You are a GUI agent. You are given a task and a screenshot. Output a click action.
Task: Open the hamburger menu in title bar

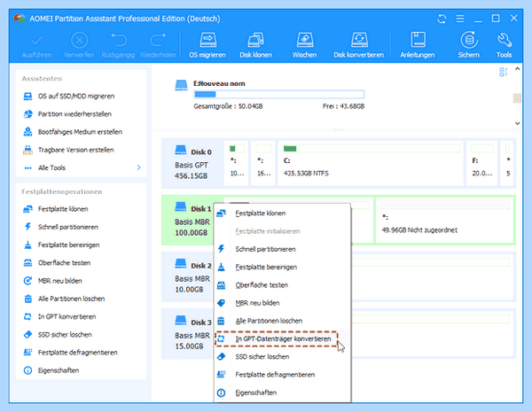tap(460, 19)
